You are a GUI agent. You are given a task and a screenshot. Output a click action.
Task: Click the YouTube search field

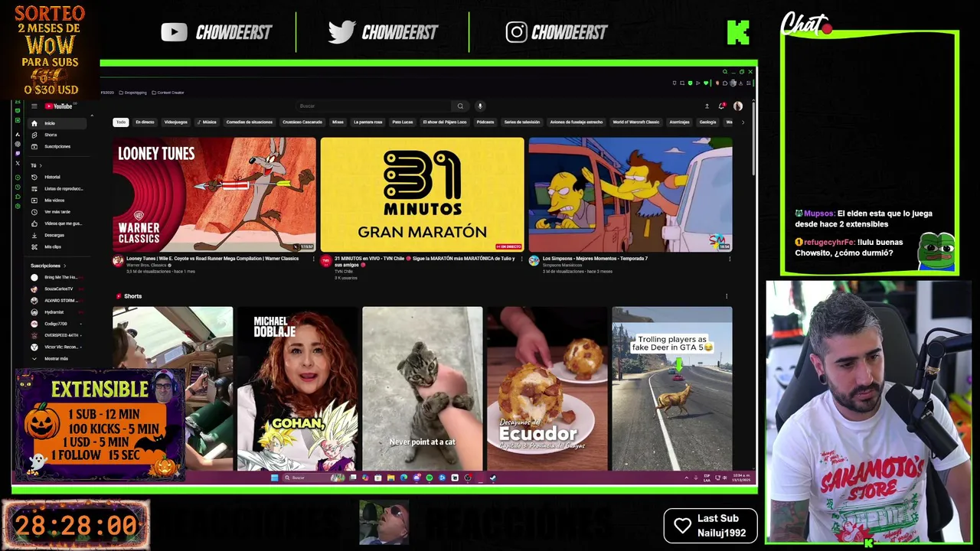[x=374, y=106]
